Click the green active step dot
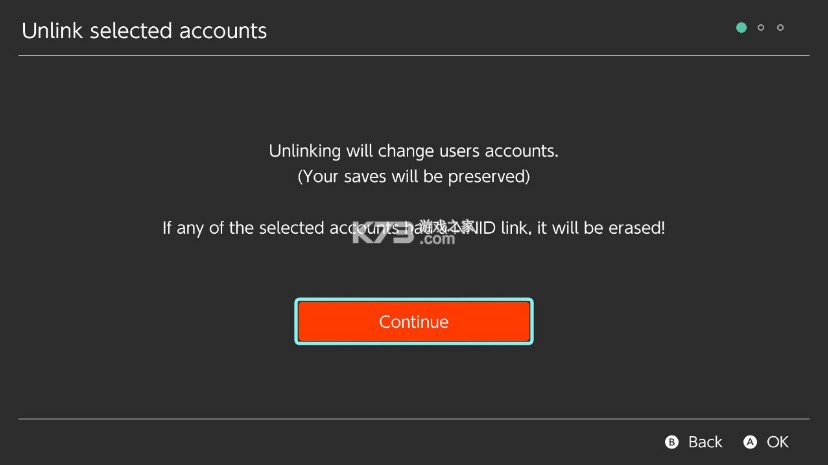This screenshot has width=828, height=465. pyautogui.click(x=741, y=27)
